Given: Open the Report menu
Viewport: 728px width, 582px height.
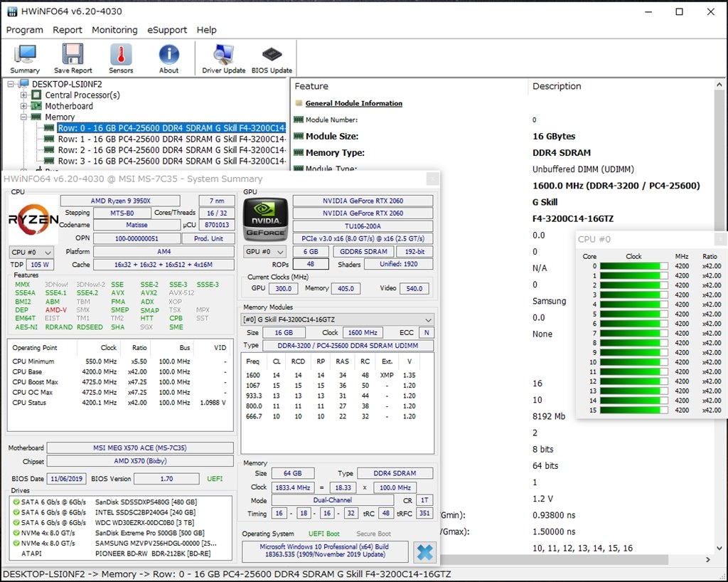Looking at the screenshot, I should tap(68, 30).
